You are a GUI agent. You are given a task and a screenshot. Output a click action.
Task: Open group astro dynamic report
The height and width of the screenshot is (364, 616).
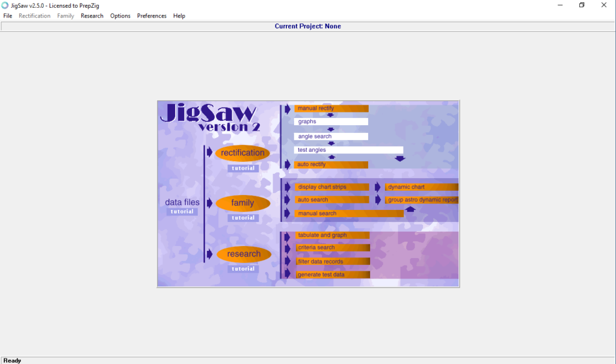point(422,200)
